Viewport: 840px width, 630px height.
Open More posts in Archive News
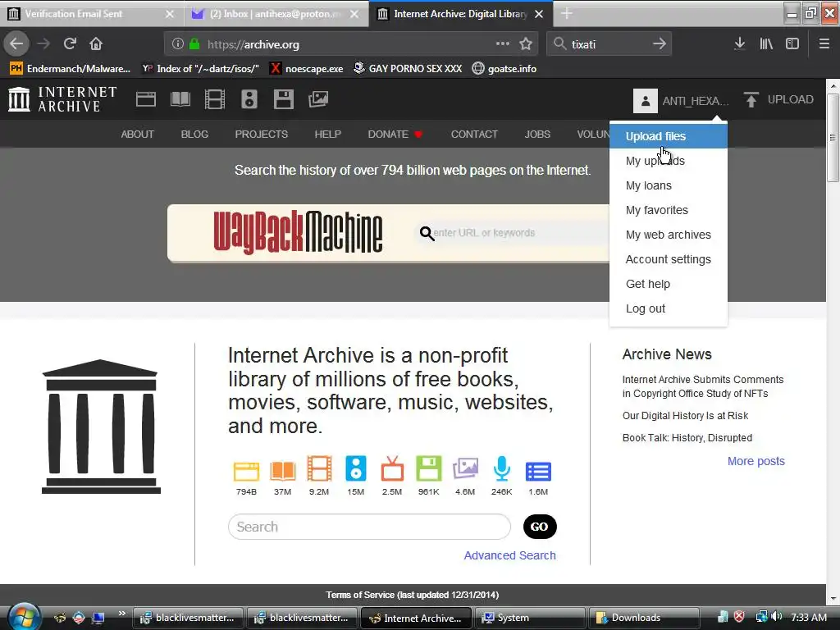click(756, 461)
